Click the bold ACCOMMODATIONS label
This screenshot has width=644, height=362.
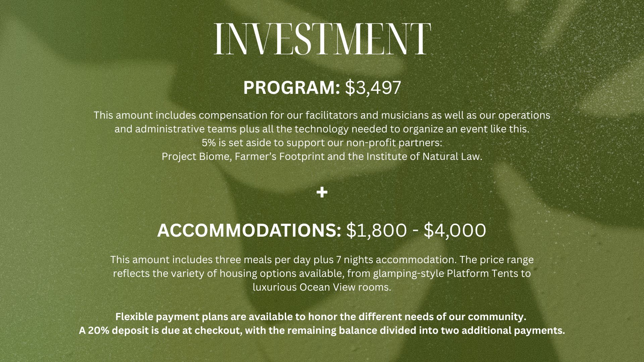coord(249,231)
